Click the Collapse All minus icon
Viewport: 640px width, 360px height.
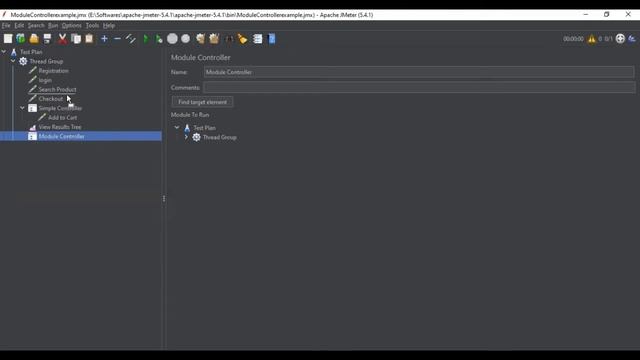click(118, 39)
